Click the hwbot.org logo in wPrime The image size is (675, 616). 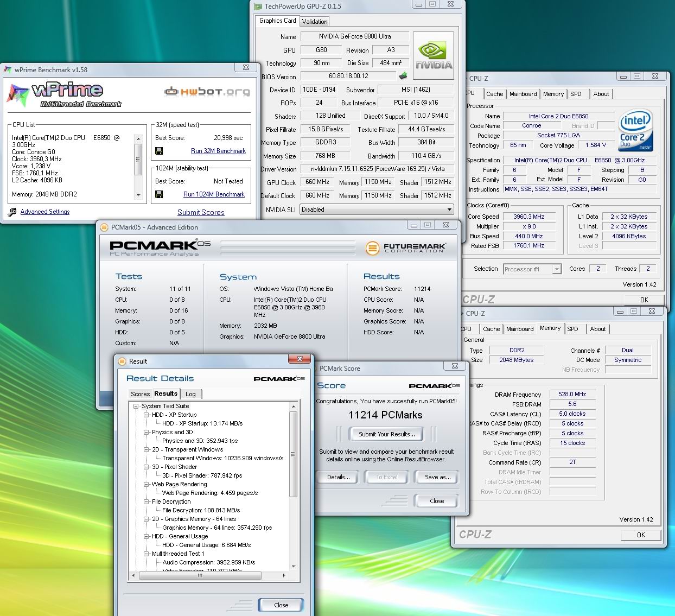207,92
